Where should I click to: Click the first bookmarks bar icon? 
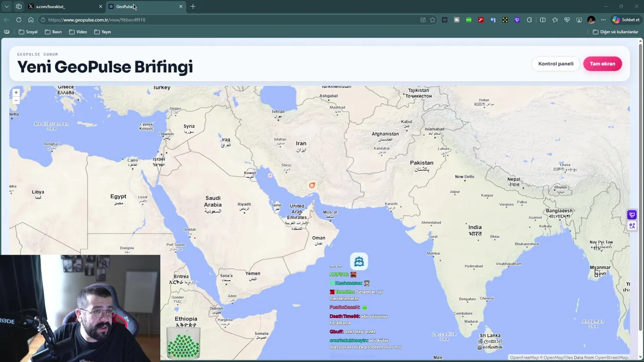coord(7,32)
